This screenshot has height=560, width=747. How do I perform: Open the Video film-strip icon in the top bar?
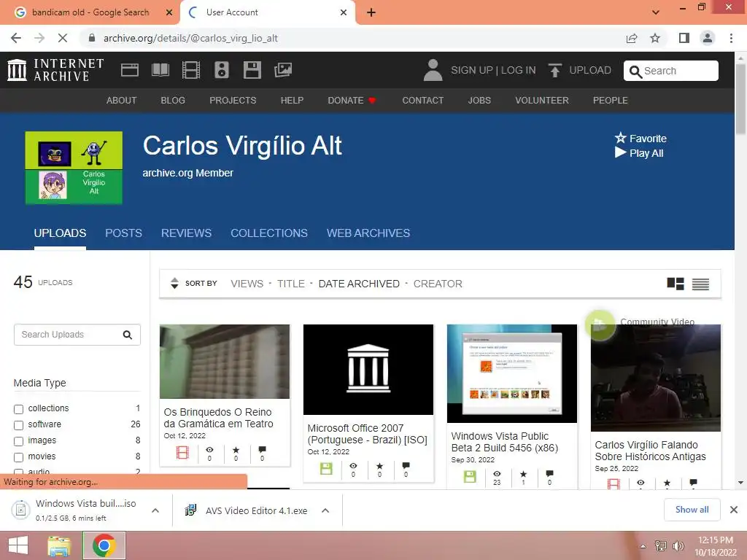pos(191,70)
